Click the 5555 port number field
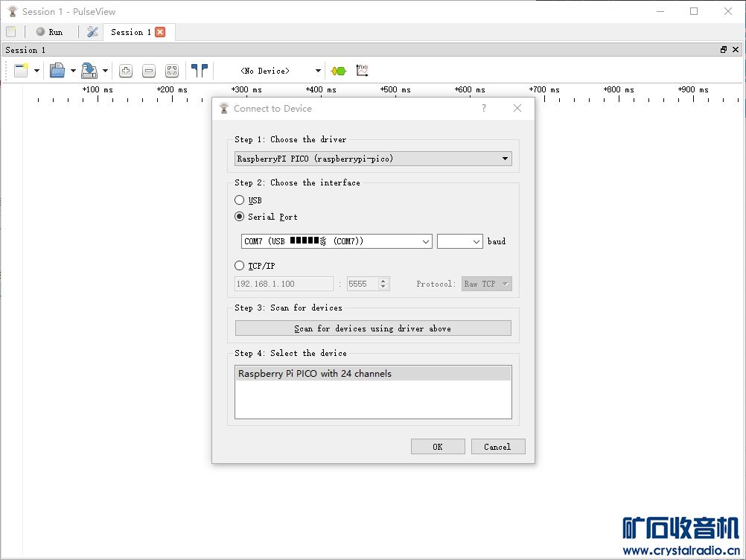746x560 pixels. (x=363, y=284)
